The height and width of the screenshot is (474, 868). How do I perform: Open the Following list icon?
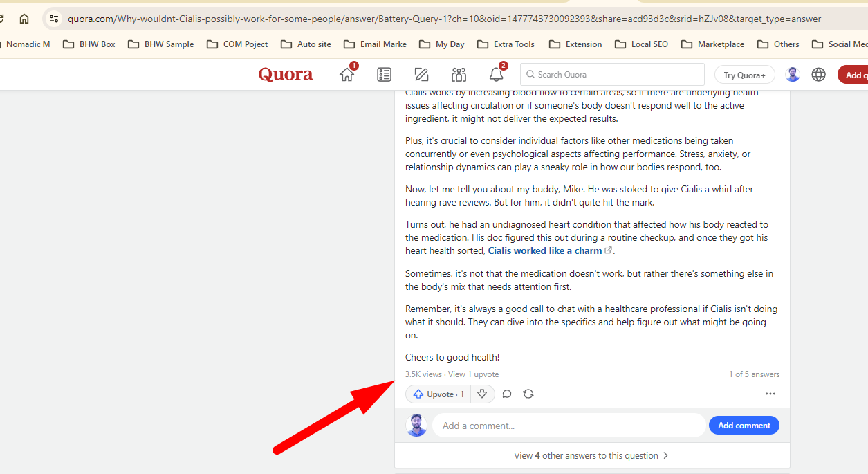[384, 75]
